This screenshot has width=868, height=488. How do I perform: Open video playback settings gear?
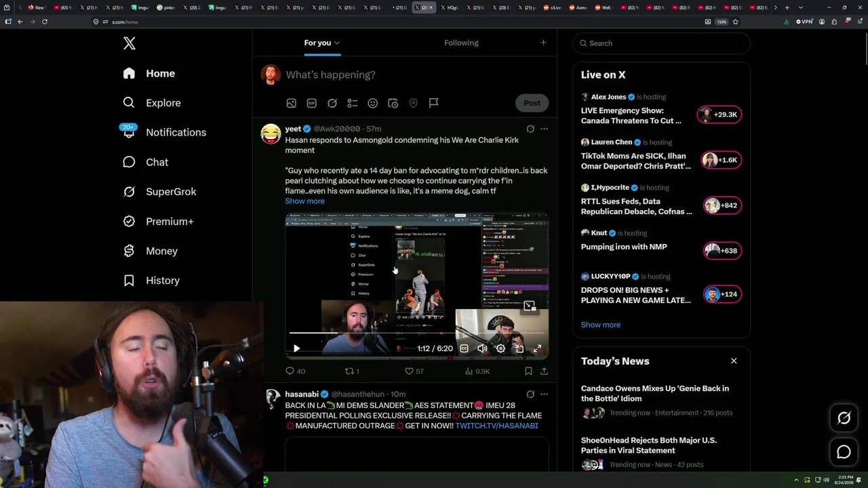click(500, 348)
